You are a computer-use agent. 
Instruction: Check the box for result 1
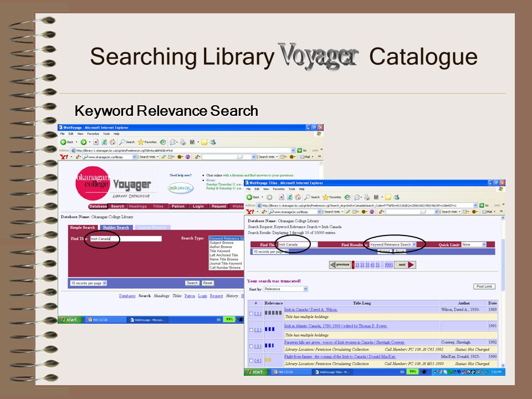pos(252,314)
